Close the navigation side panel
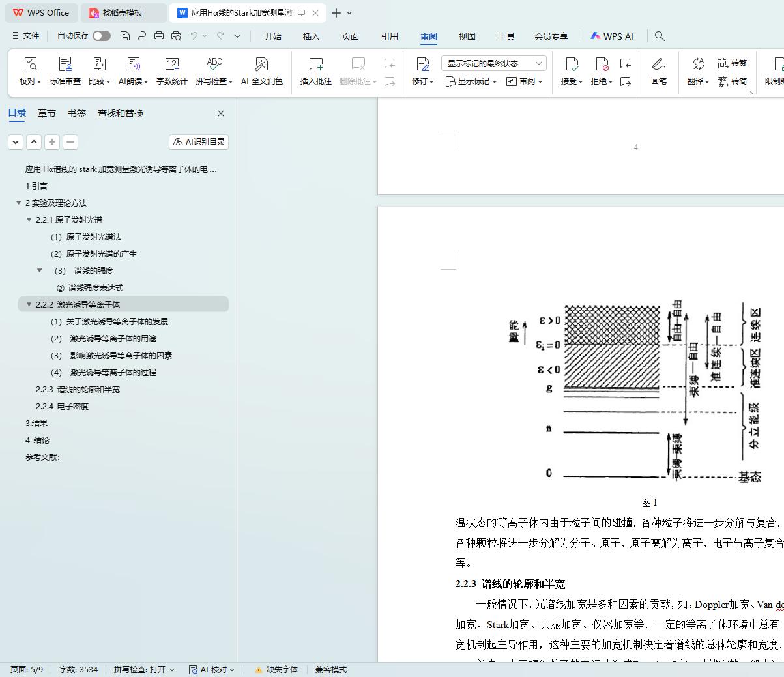 (221, 113)
